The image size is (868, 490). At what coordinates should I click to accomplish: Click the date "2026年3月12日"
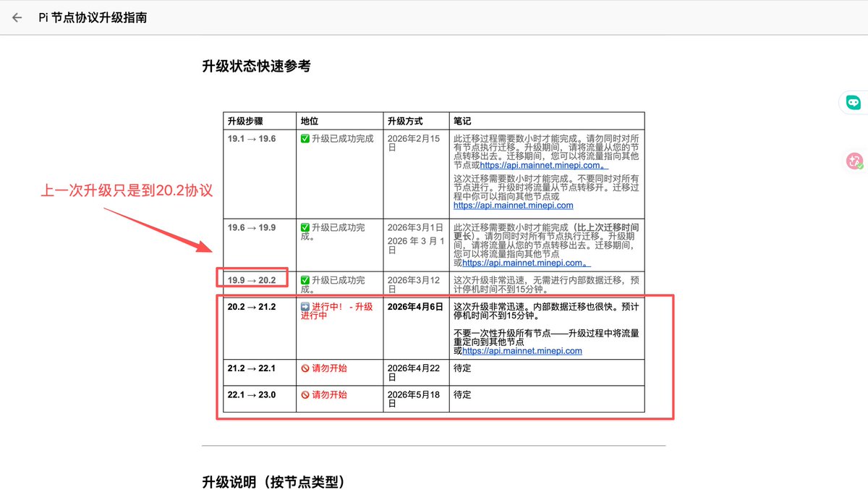[414, 284]
